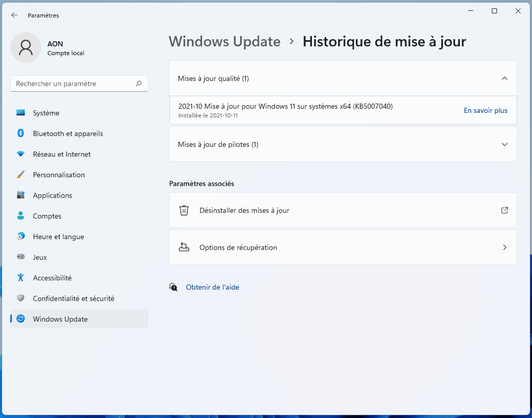Image resolution: width=532 pixels, height=418 pixels.
Task: Click the help headset icon
Action: (x=173, y=288)
